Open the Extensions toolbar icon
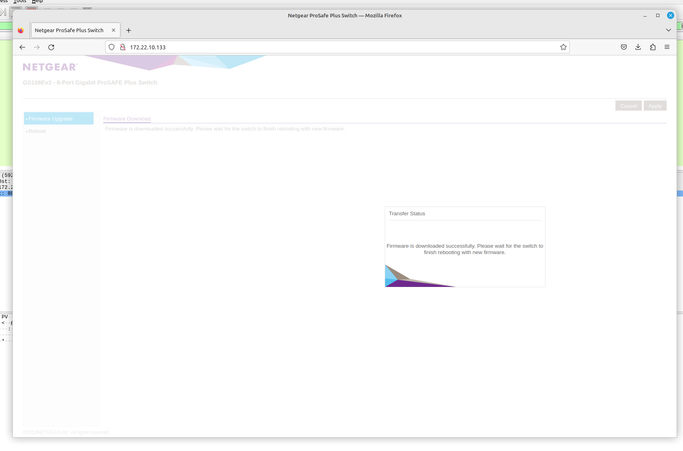Screen dimensions: 683x451 (653, 47)
